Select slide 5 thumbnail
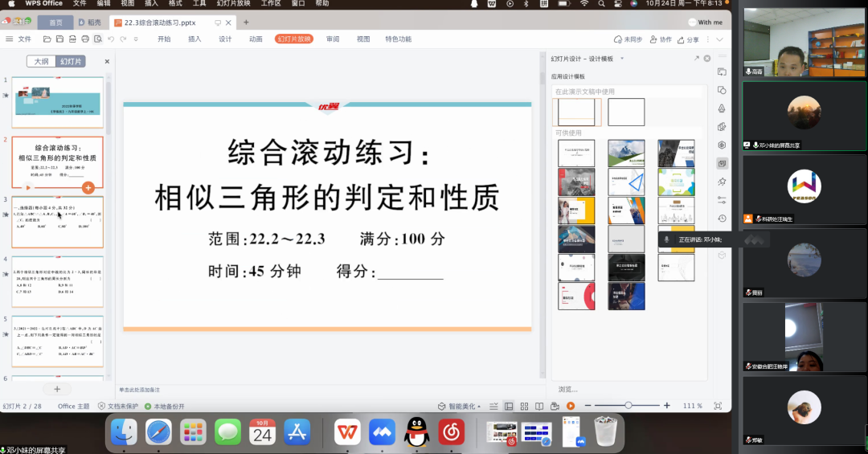The image size is (868, 454). point(58,342)
